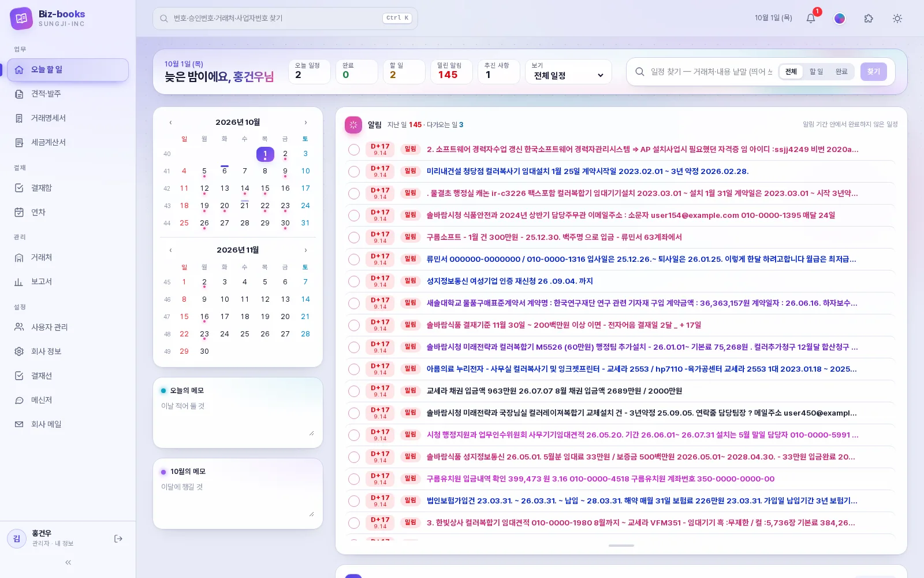924x578 pixels.
Task: Mark 구름소프트 1월 건 task complete
Action: [x=354, y=238]
